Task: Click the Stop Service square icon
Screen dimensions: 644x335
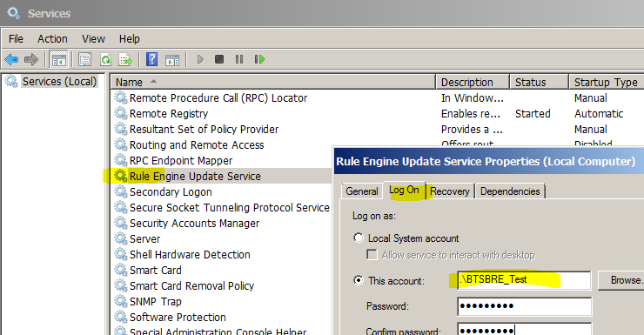Action: [x=219, y=59]
